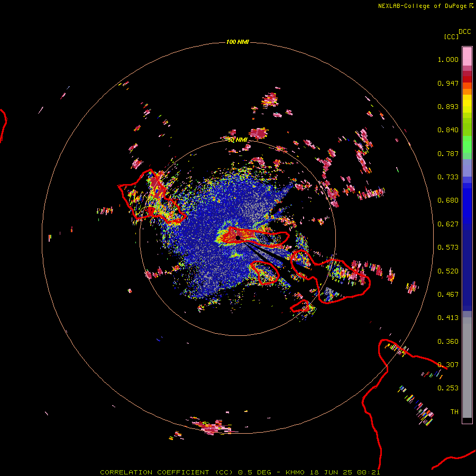Click the 0.253 scale value
Screen dimensions: 476x476
point(448,388)
